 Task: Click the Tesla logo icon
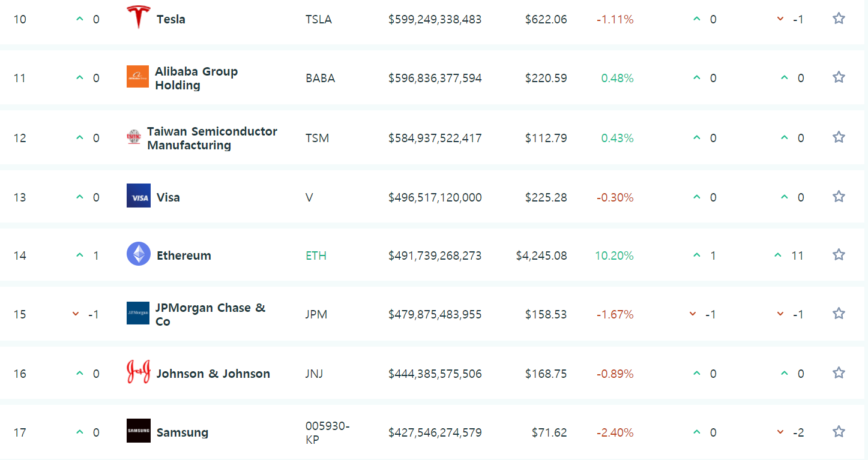coord(138,17)
